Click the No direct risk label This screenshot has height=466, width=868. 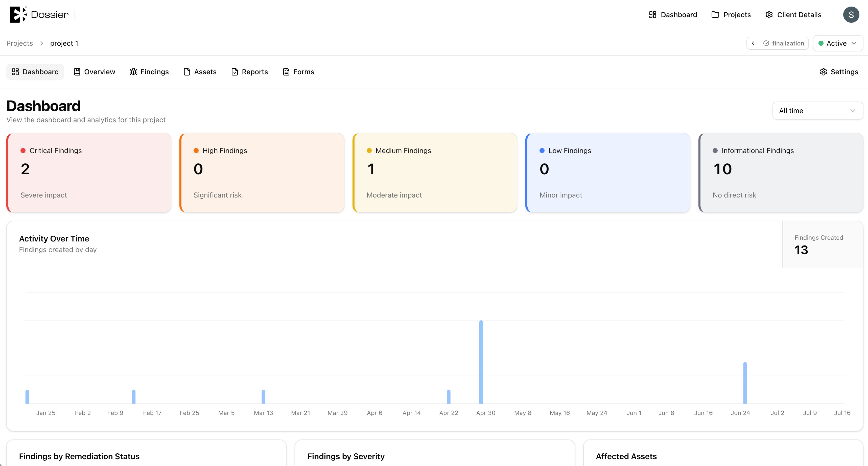tap(734, 195)
